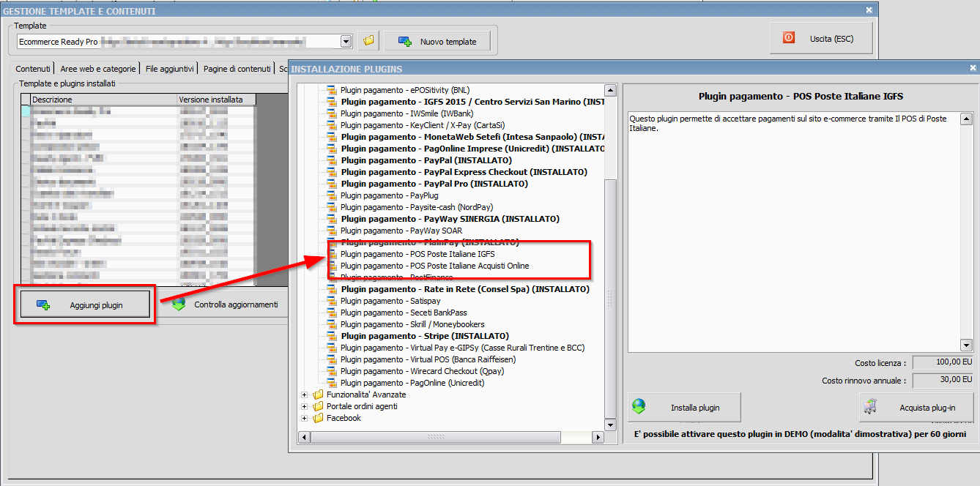Click the Versione installata column header
This screenshot has height=486, width=980.
pyautogui.click(x=216, y=100)
